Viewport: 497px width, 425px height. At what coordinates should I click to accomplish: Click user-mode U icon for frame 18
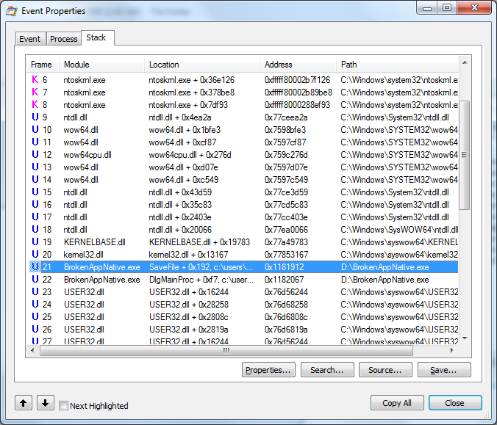(x=35, y=229)
